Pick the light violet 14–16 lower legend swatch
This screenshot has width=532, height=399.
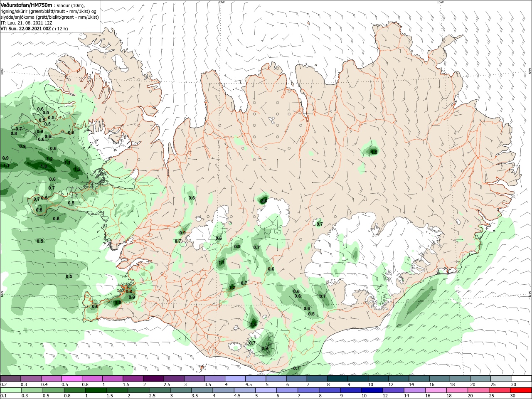[414, 390]
